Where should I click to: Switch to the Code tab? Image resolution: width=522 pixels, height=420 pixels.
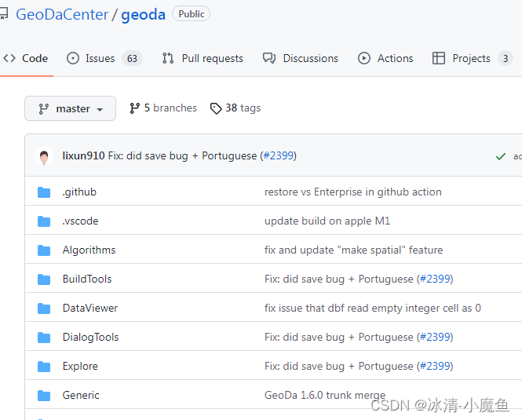[26, 58]
